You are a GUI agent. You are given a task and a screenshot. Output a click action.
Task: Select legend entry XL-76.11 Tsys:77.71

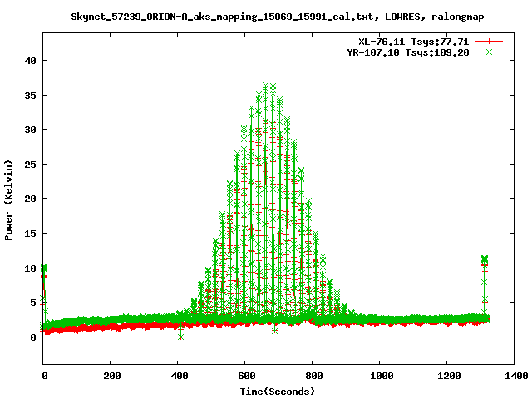(414, 42)
